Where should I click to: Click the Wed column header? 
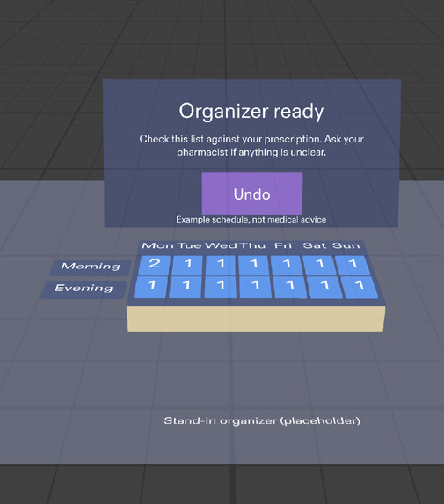[x=221, y=246]
